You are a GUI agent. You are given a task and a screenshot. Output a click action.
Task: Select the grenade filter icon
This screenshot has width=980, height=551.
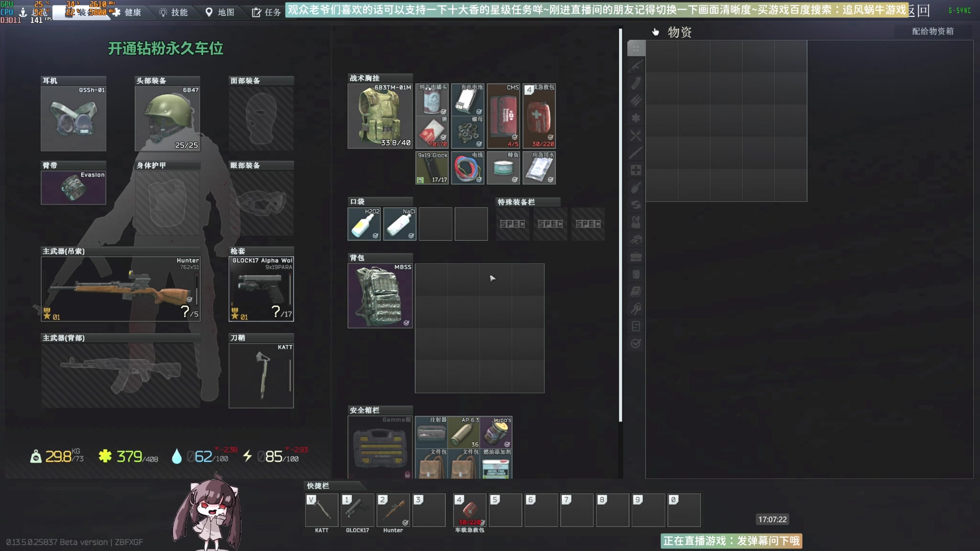click(636, 187)
